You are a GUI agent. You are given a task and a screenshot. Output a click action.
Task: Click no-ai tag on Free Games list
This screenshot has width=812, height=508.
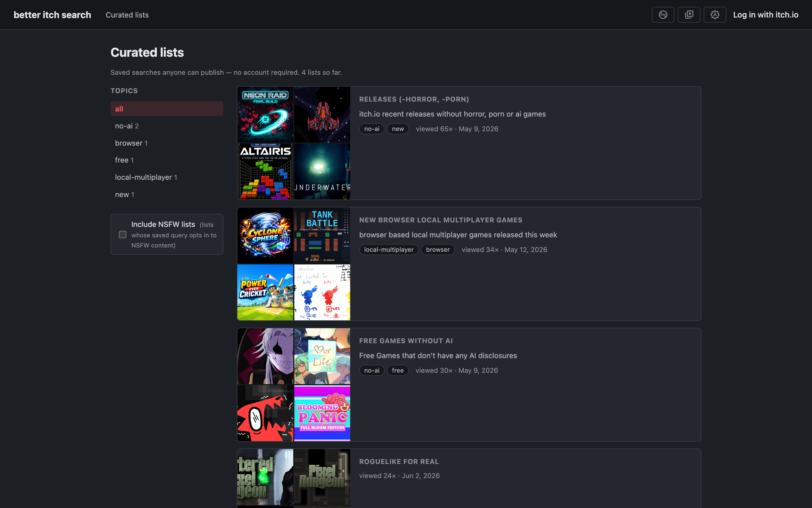pos(372,370)
